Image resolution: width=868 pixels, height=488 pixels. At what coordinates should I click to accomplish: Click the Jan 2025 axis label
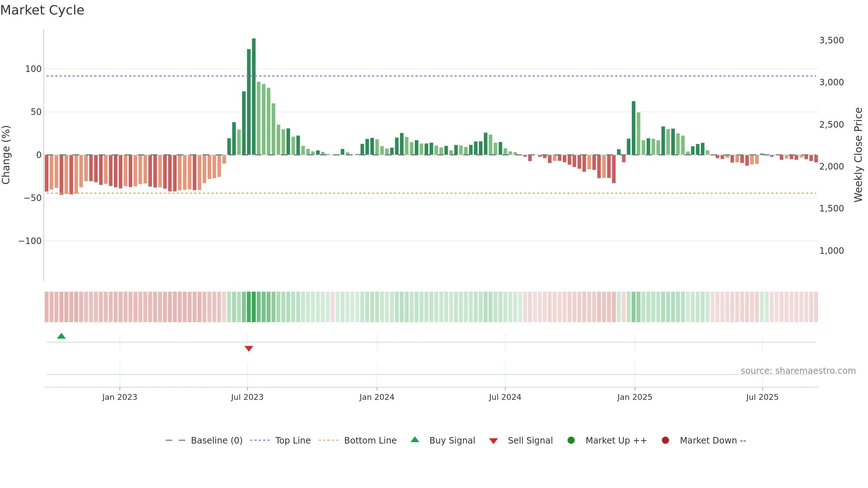[635, 397]
